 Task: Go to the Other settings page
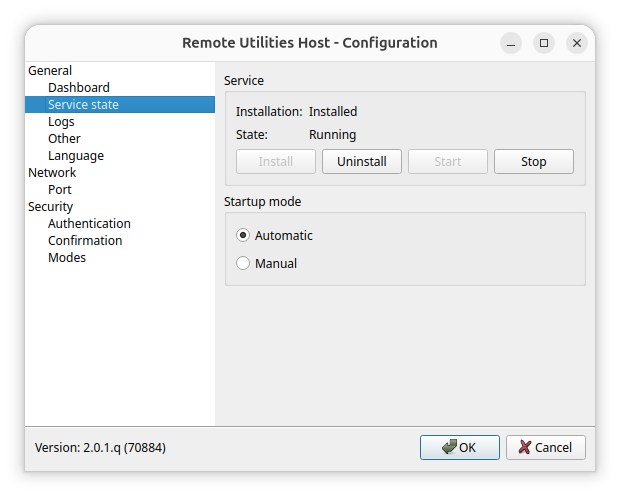[x=64, y=138]
